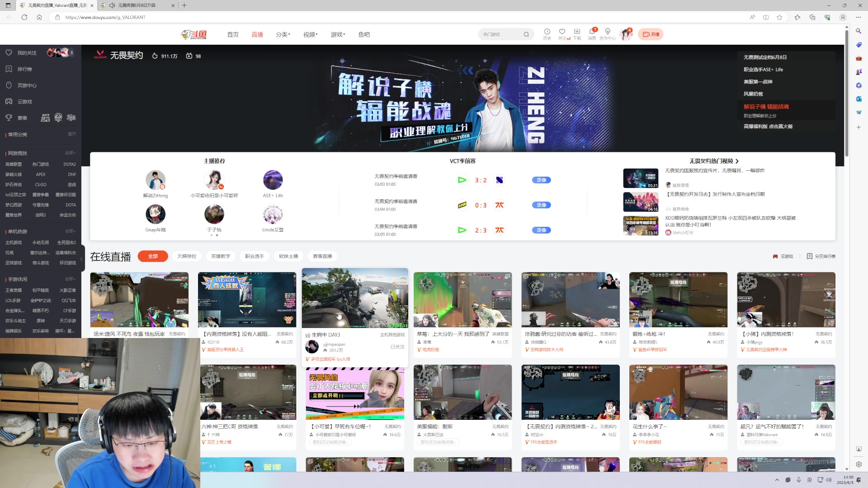868x488 pixels.
Task: Open the 视频 dropdown in top navigation
Action: coord(310,34)
